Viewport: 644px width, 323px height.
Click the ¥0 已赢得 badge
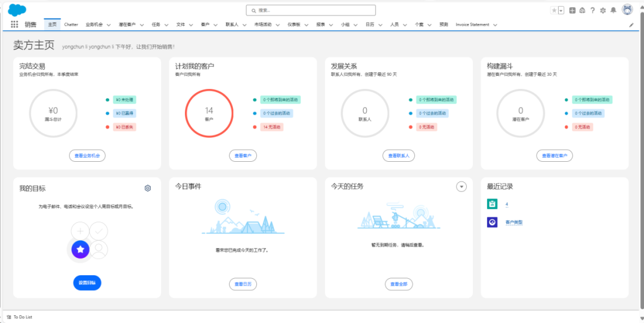[125, 113]
